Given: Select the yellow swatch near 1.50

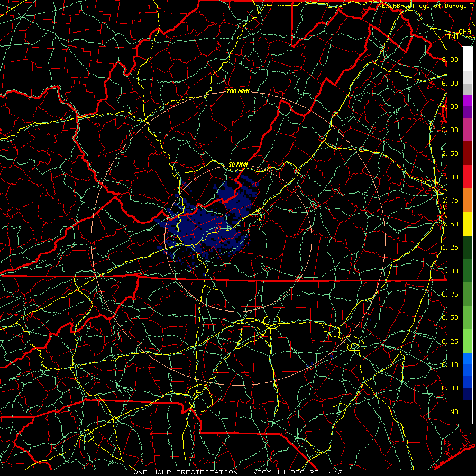Looking at the screenshot, I should point(467,224).
